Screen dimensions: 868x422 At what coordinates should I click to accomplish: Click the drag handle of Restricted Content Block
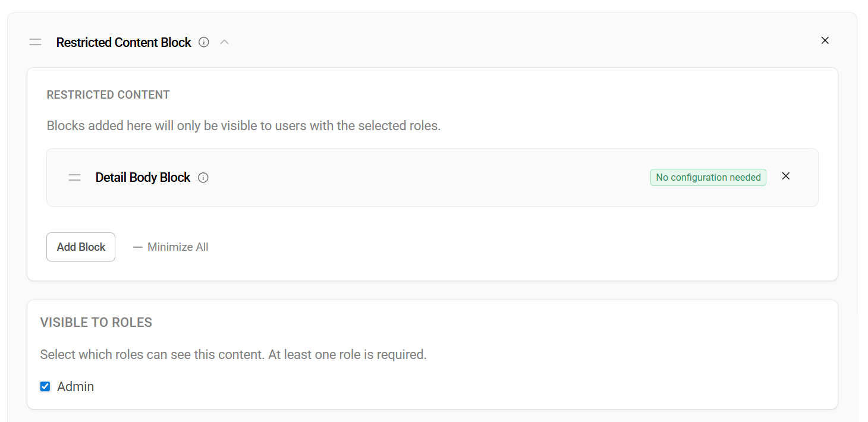[x=35, y=42]
